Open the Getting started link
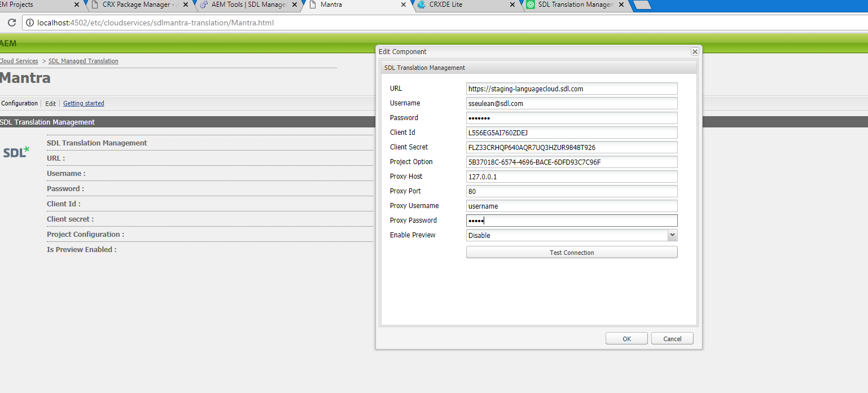 click(84, 103)
